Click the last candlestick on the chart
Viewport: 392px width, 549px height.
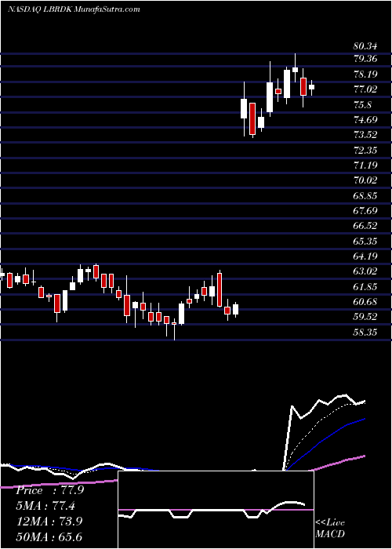coord(311,87)
